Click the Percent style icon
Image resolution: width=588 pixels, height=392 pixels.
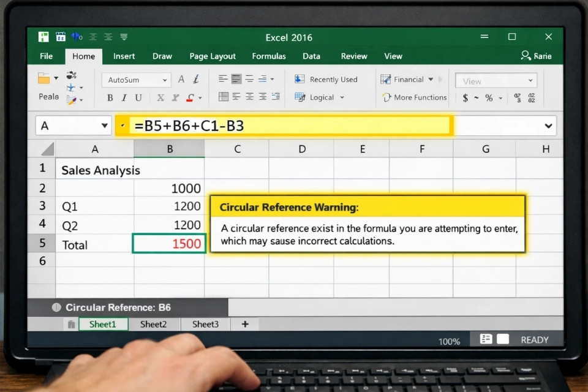(489, 97)
